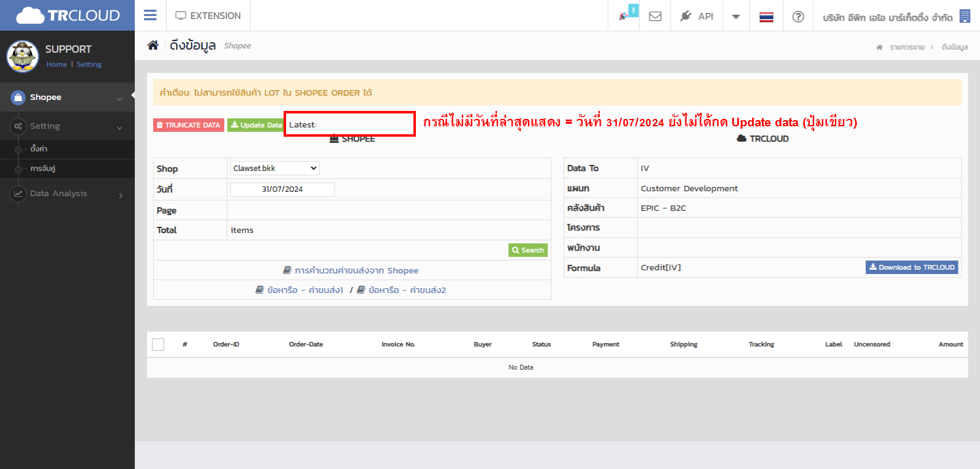Open the API plug menu
Viewport: 980px width, 469px height.
pos(696,17)
